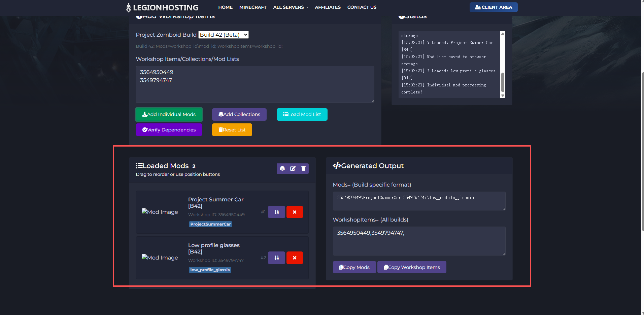This screenshot has width=644, height=315.
Task: Click the Status log scrollbar down arrow
Action: point(503,96)
